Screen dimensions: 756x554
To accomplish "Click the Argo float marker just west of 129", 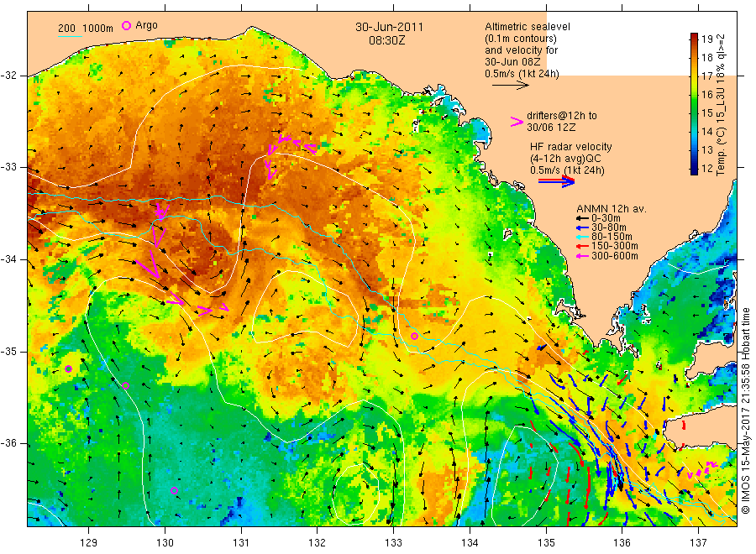I will pyautogui.click(x=69, y=369).
